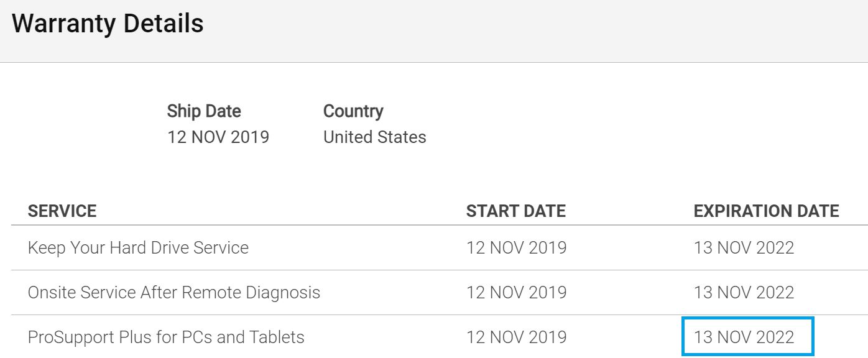
Task: Click start date of ProSupport Plus row
Action: tap(517, 337)
